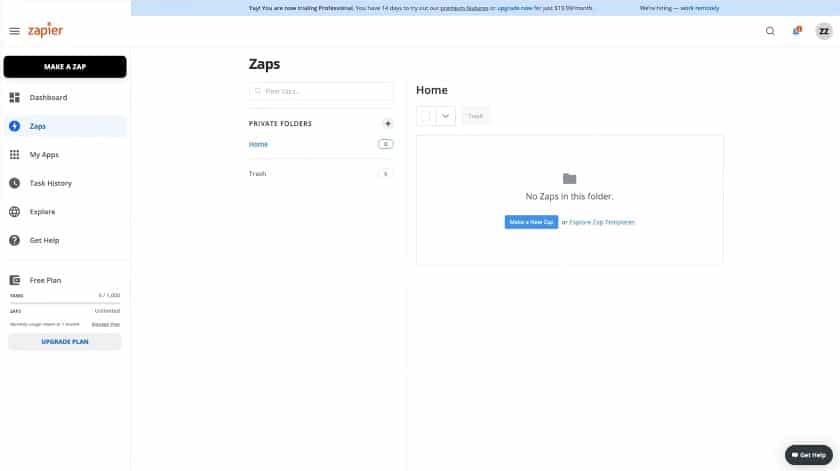Click the Zaps page heading
The height and width of the screenshot is (471, 840).
[x=264, y=64]
